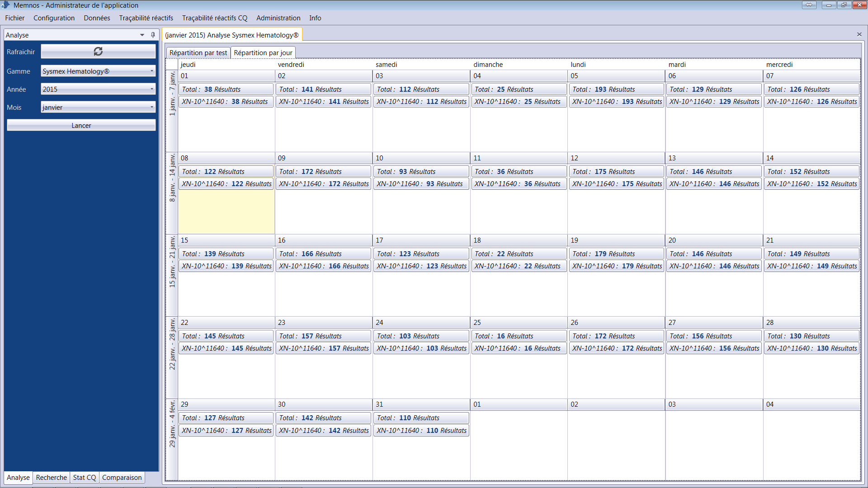Pin the Analyse side panel
Screen dimensions: 868x488
point(153,35)
